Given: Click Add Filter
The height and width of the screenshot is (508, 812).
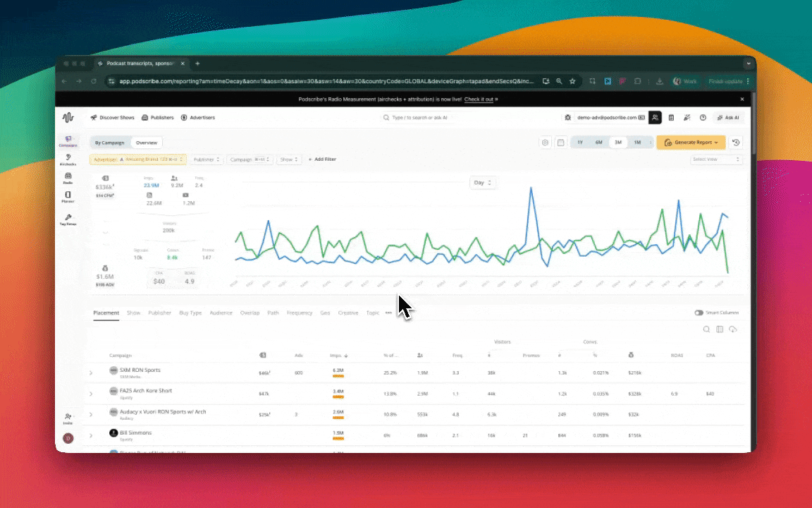Looking at the screenshot, I should coord(322,159).
